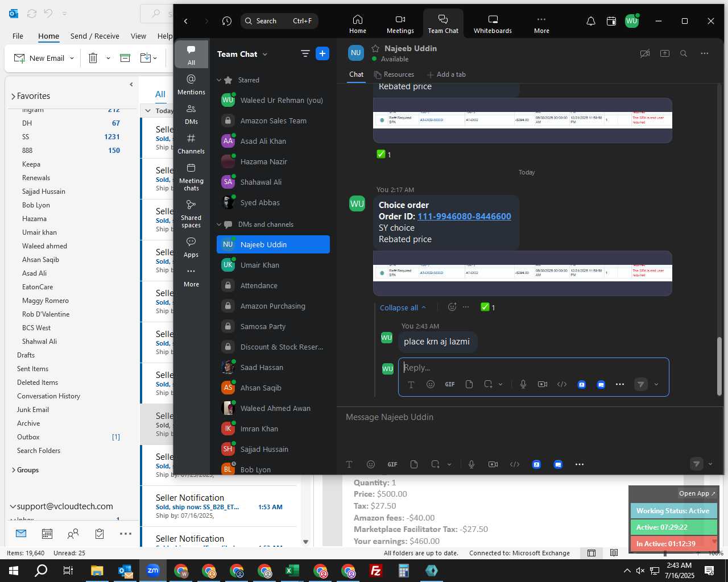The height and width of the screenshot is (582, 728).
Task: Select the All chats sidebar icon
Action: point(191,55)
